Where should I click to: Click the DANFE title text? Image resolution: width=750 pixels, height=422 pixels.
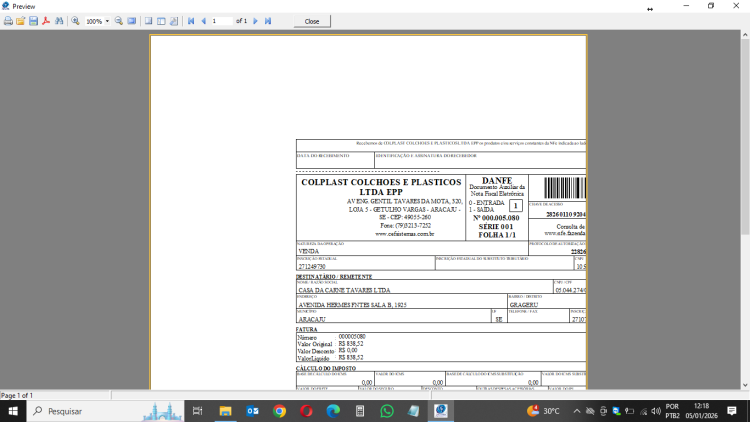tap(497, 180)
